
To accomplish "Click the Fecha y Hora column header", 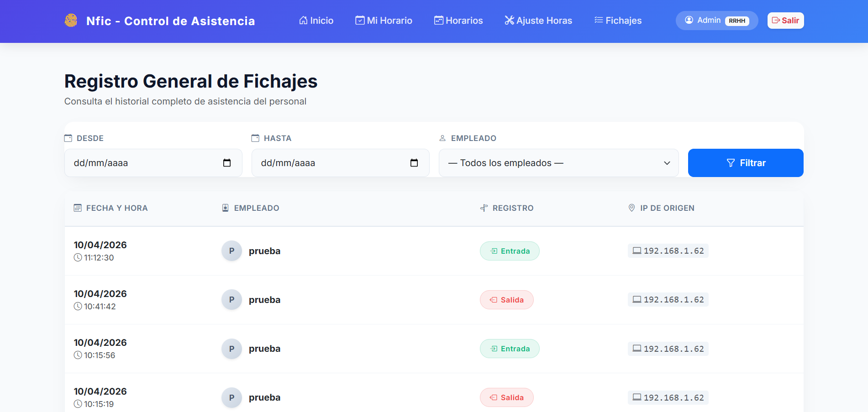I will click(110, 208).
